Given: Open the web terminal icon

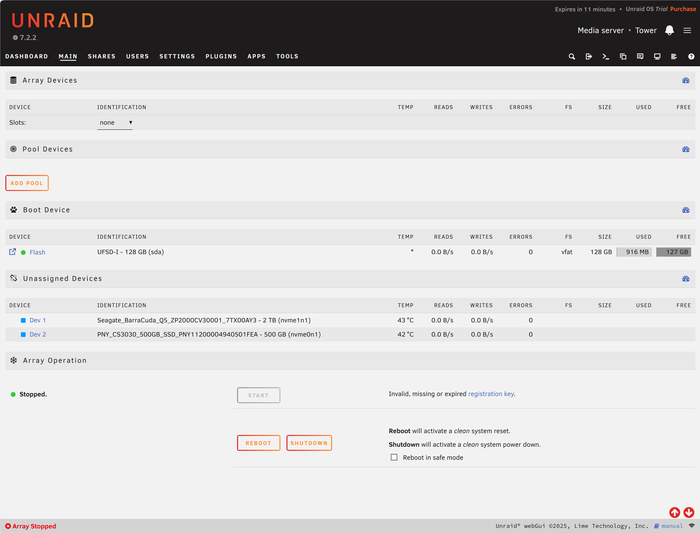Looking at the screenshot, I should click(606, 57).
